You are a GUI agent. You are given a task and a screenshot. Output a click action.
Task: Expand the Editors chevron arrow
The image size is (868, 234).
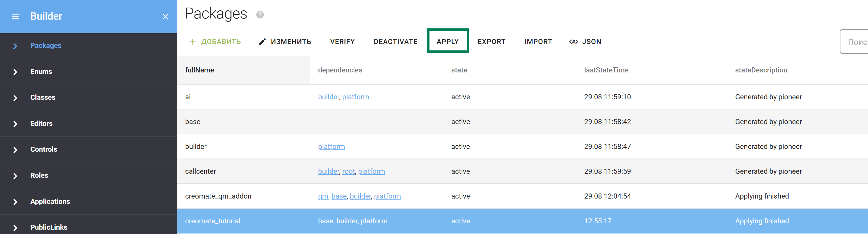tap(15, 124)
